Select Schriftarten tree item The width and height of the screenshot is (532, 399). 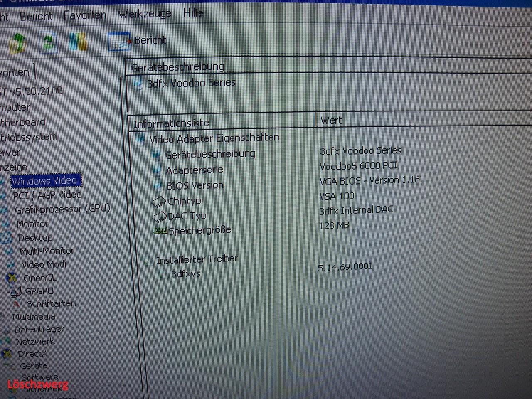point(52,303)
